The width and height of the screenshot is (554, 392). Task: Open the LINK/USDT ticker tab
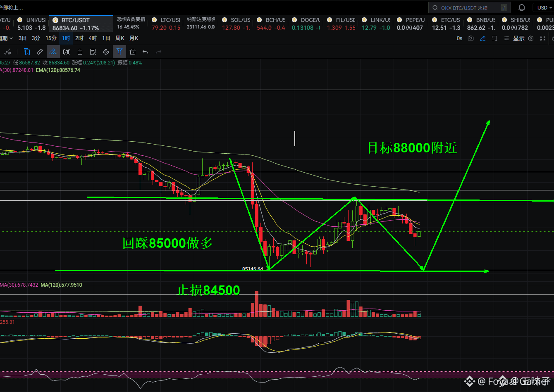point(375,24)
